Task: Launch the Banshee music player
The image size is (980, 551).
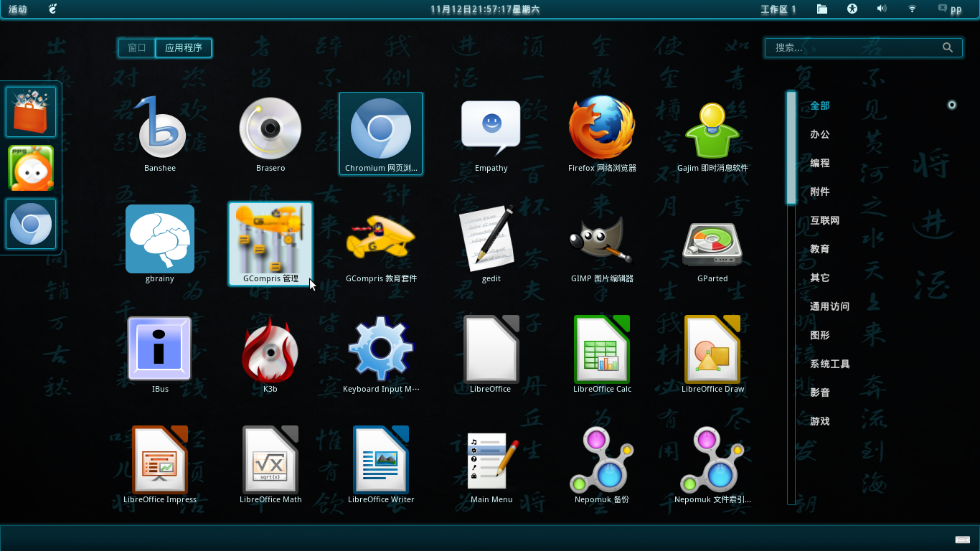Action: (x=160, y=133)
